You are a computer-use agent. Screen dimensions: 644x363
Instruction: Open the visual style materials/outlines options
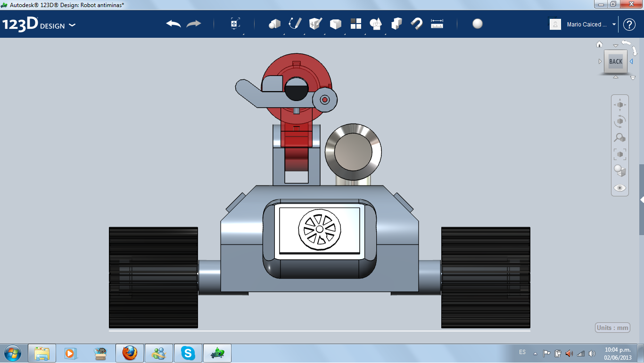click(620, 170)
